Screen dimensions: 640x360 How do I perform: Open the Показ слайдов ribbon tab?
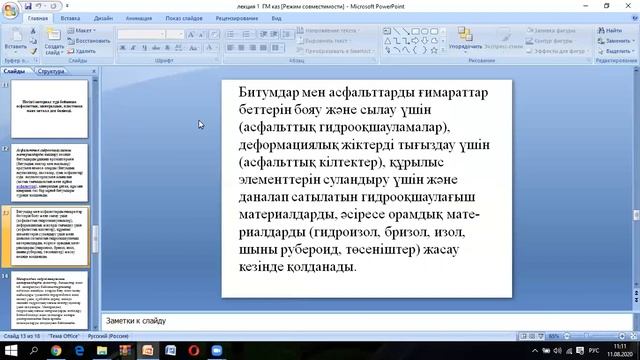[x=184, y=18]
